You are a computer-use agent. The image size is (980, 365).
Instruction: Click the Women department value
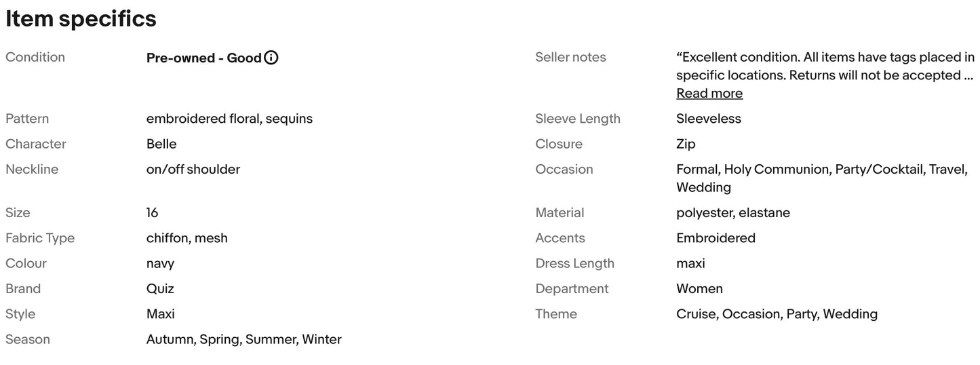tap(699, 289)
